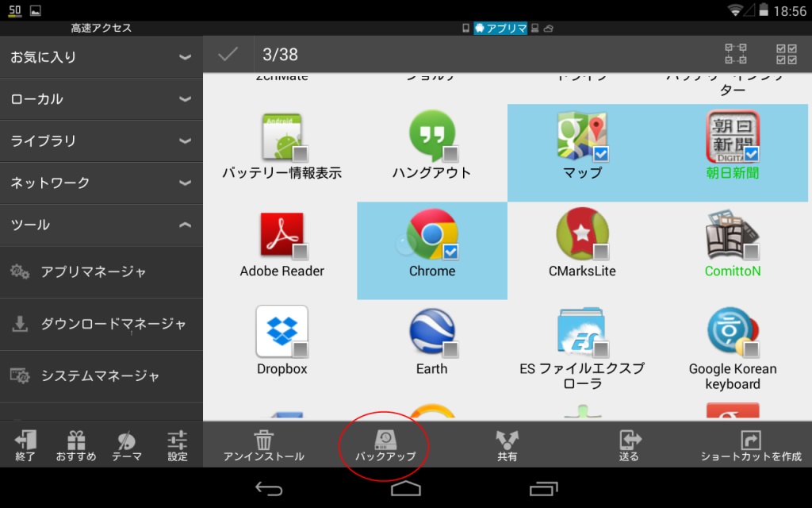
Task: Tap the SD card notification icon
Action: [x=15, y=10]
